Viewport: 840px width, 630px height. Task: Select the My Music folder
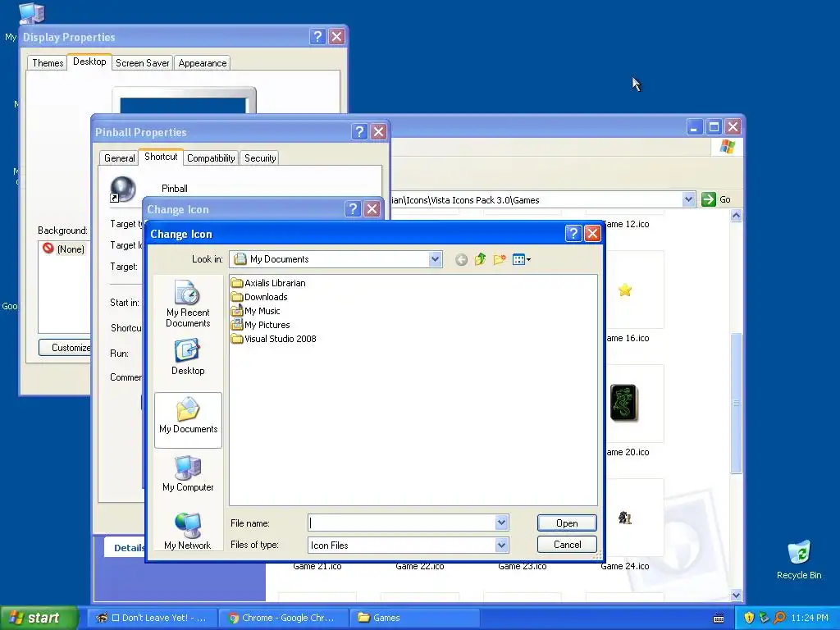[x=256, y=311]
